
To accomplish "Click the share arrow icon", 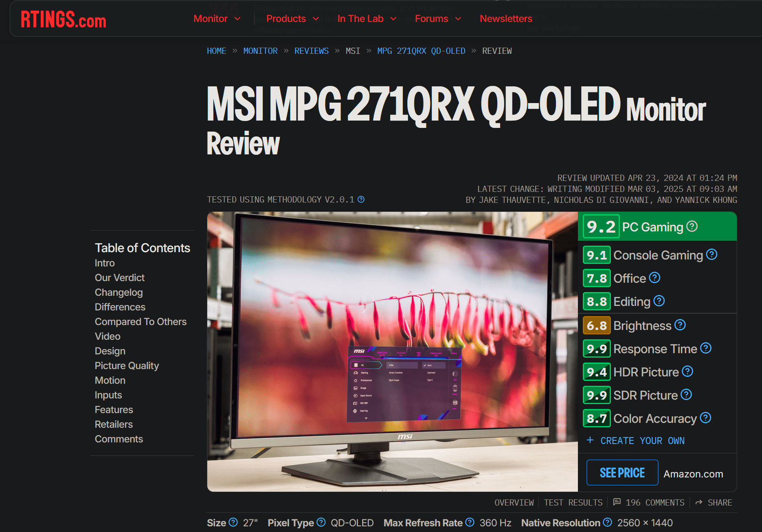I will coord(699,503).
